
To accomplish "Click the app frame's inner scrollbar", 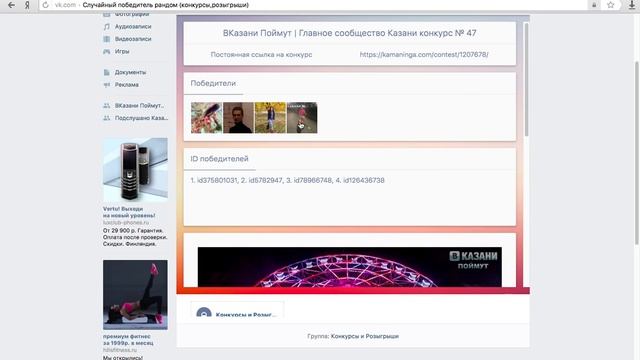I will 526,80.
